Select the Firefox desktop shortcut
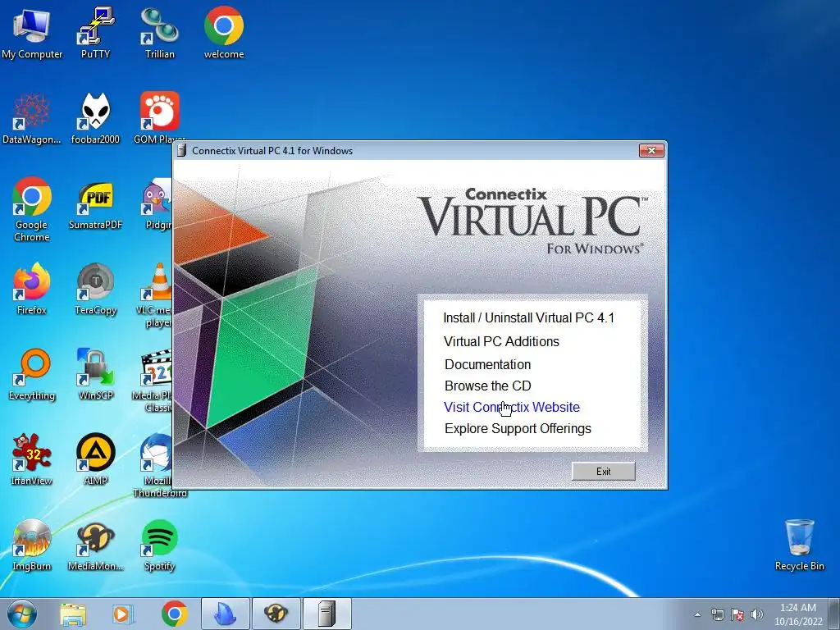The width and height of the screenshot is (840, 630). [x=32, y=288]
